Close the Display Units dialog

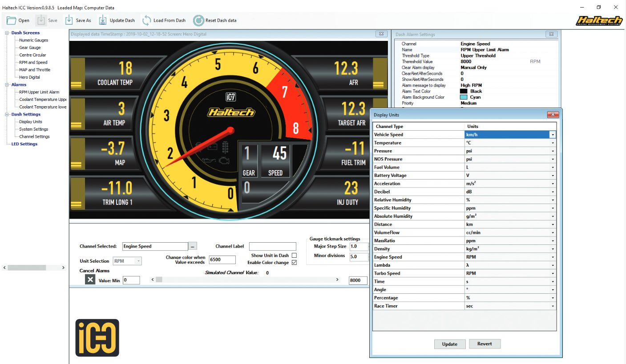tap(553, 115)
